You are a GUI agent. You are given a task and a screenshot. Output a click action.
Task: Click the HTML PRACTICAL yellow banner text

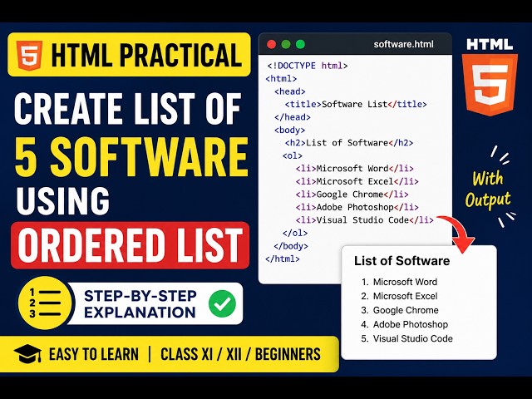(147, 55)
